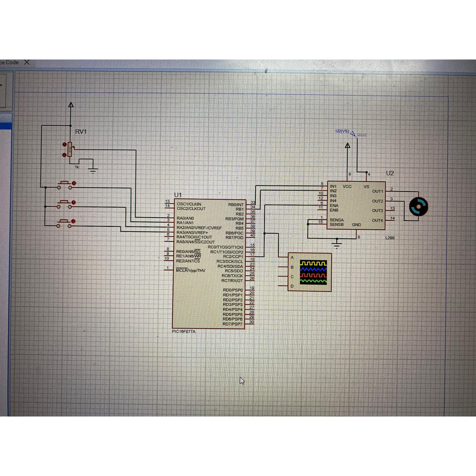Click oscilloscope channel A terminal

(283, 258)
